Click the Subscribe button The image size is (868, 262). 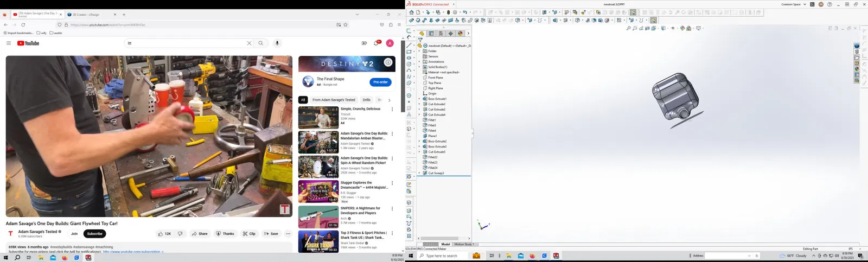[94, 234]
